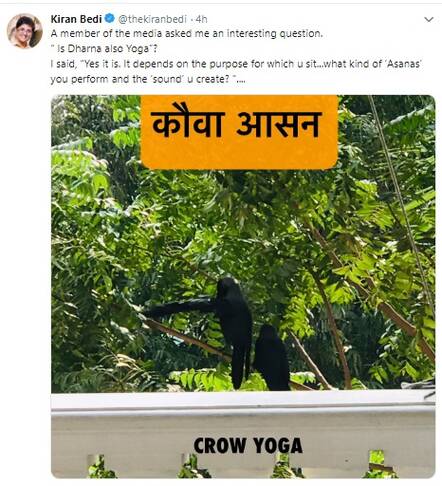Click the trailing ellipsis ending the tweet text
442x486 pixels.
[240, 80]
